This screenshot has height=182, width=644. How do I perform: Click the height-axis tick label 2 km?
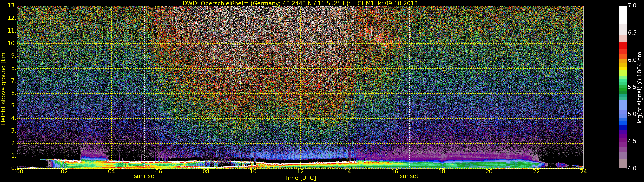click(x=14, y=143)
